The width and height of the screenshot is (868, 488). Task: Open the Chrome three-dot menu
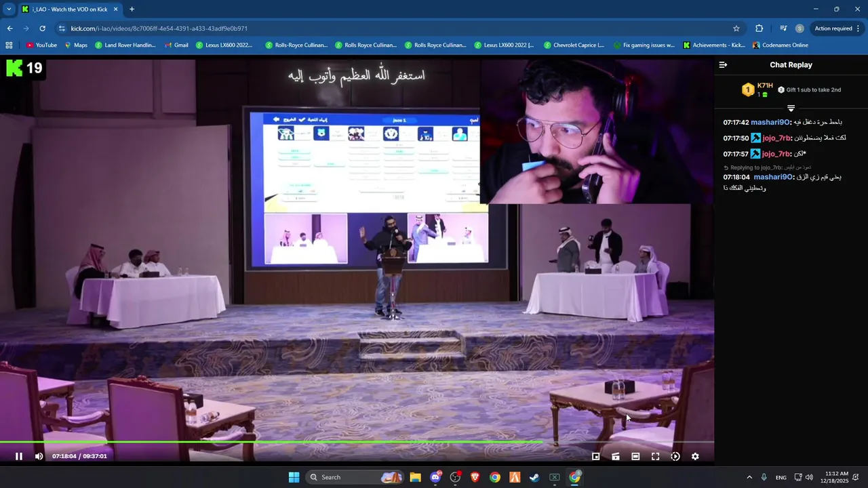pyautogui.click(x=858, y=28)
